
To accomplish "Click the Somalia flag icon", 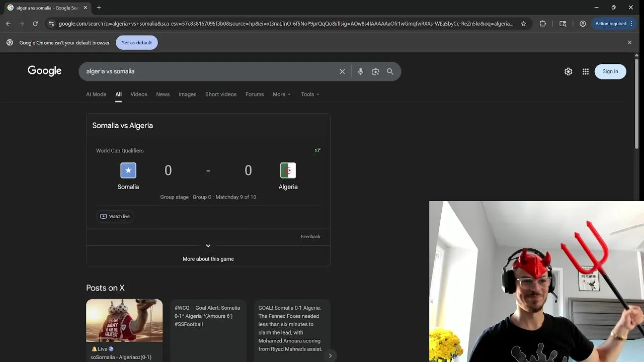I will [128, 170].
